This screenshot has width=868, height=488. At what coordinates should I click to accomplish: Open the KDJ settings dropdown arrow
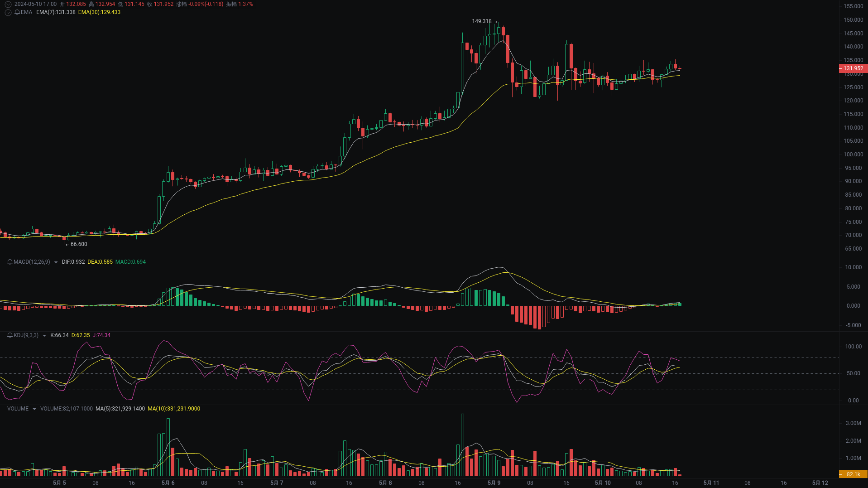44,335
